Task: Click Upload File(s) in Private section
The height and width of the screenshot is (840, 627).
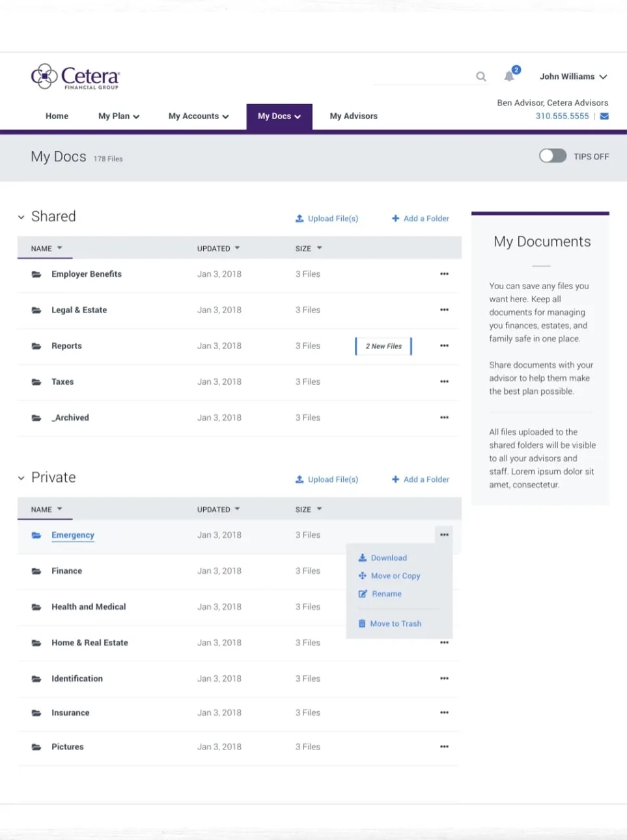Action: (327, 480)
